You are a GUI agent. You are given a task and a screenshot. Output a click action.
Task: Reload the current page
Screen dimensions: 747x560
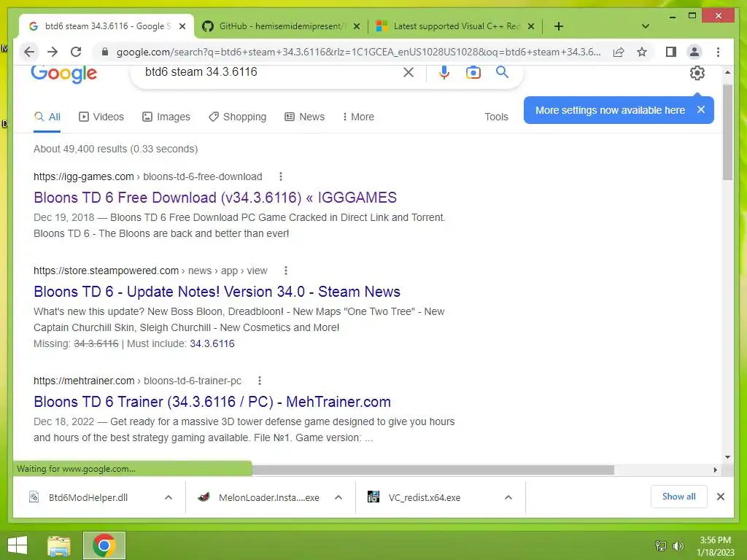coord(76,52)
